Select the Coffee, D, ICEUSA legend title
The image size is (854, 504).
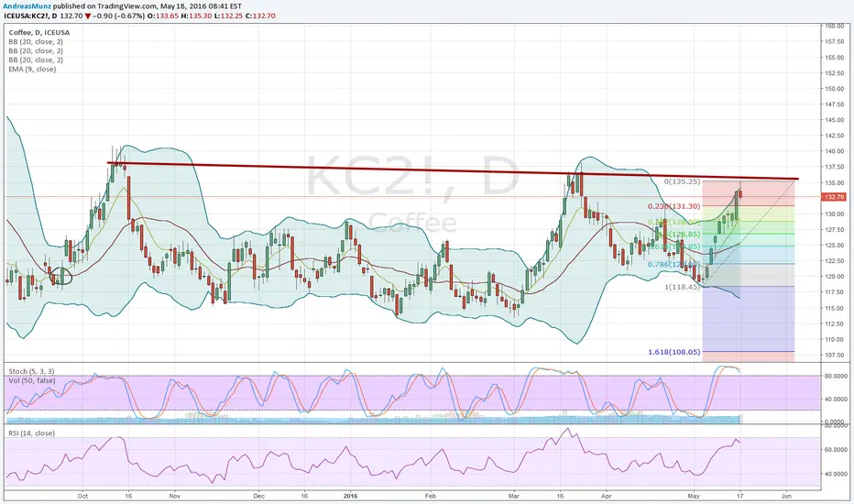point(39,32)
